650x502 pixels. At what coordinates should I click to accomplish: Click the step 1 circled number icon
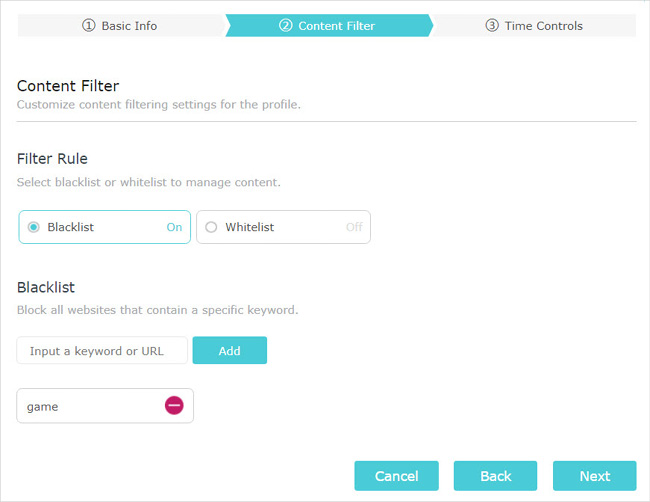(x=89, y=26)
